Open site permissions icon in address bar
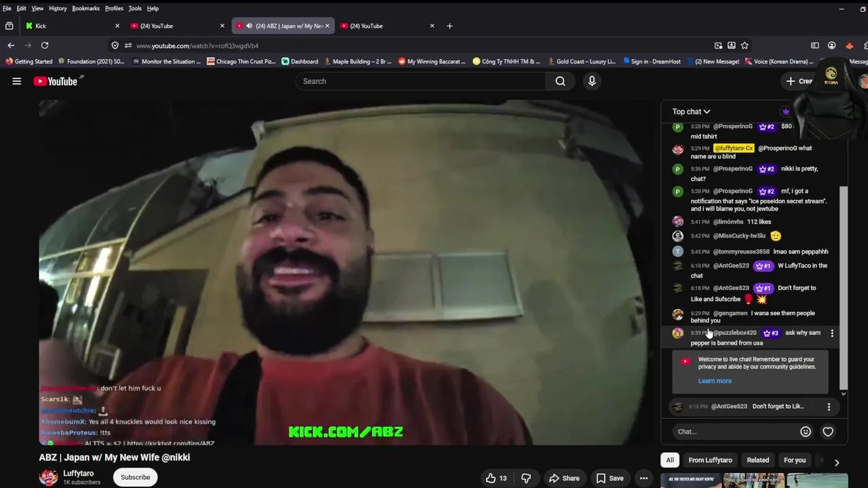This screenshot has width=868, height=488. [x=128, y=45]
